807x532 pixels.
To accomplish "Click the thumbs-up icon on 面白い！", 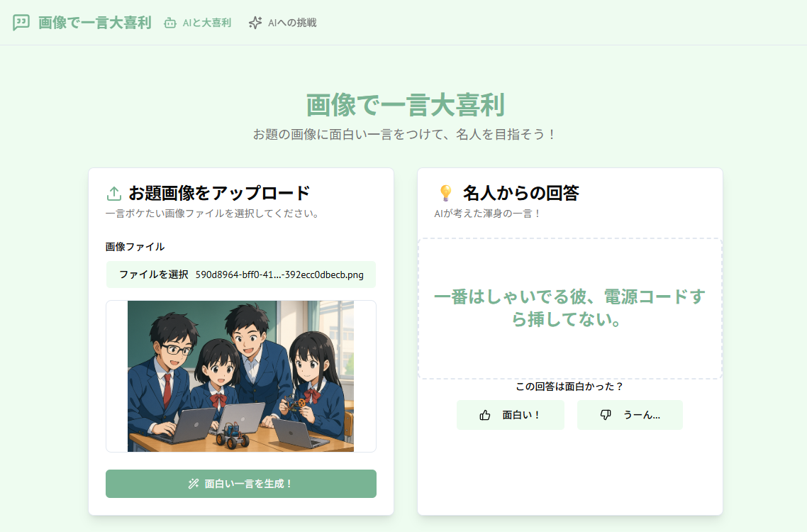I will click(x=485, y=414).
